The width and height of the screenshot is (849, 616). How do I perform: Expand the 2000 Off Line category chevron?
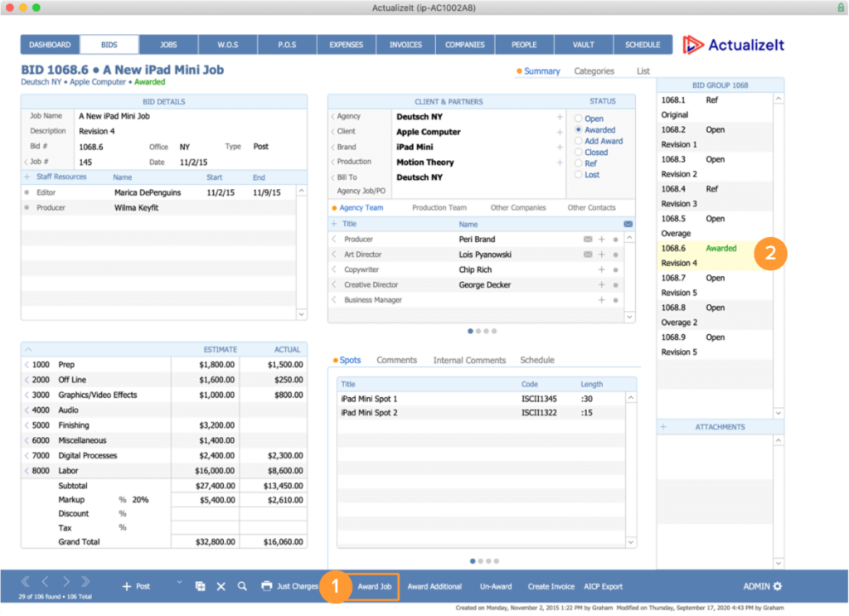click(x=27, y=381)
